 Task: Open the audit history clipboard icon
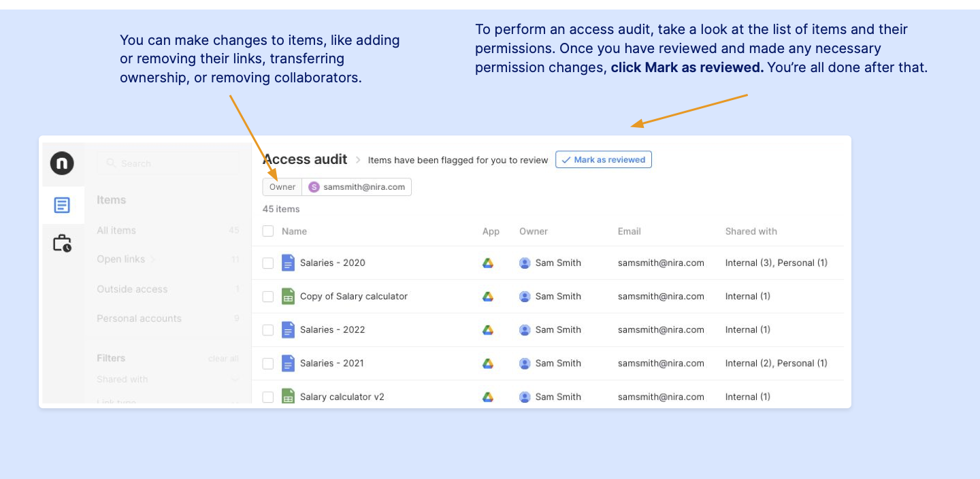click(x=63, y=243)
